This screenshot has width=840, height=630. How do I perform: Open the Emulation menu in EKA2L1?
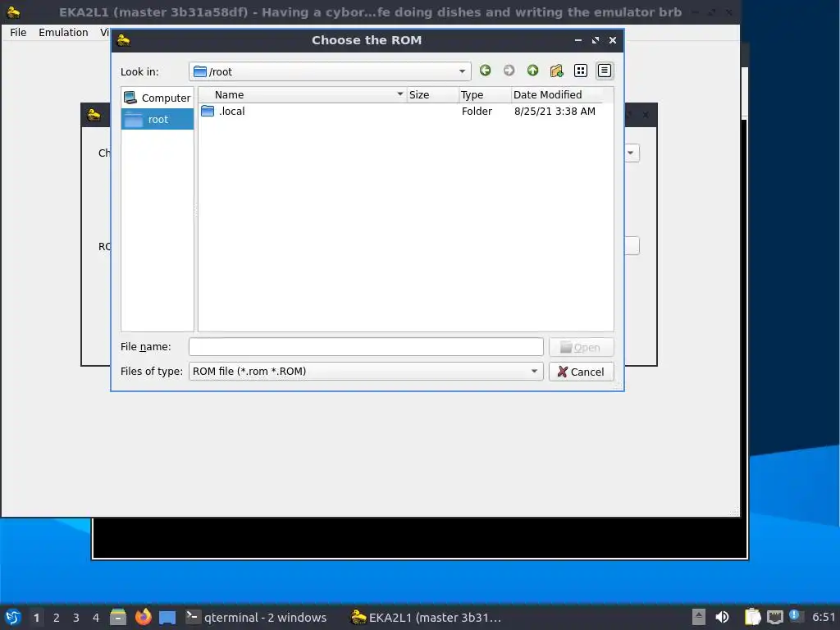(63, 33)
